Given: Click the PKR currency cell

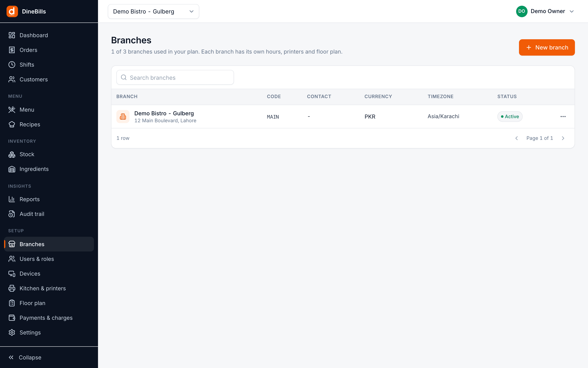Looking at the screenshot, I should click(x=370, y=117).
